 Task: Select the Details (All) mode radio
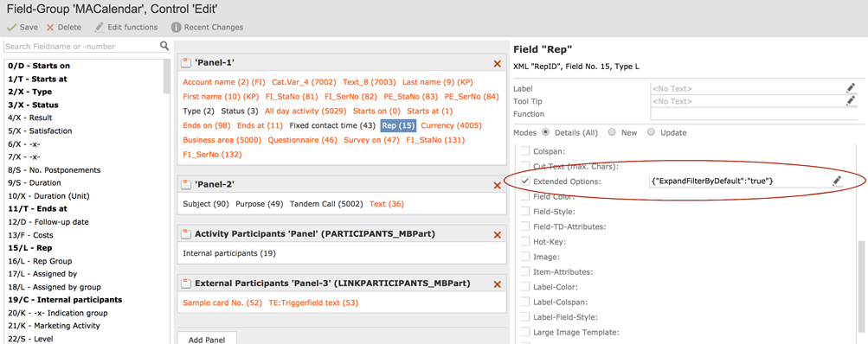(545, 132)
